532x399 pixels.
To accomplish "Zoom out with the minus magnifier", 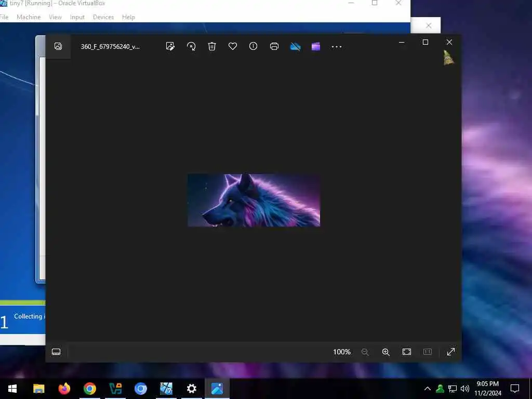I will (365, 352).
